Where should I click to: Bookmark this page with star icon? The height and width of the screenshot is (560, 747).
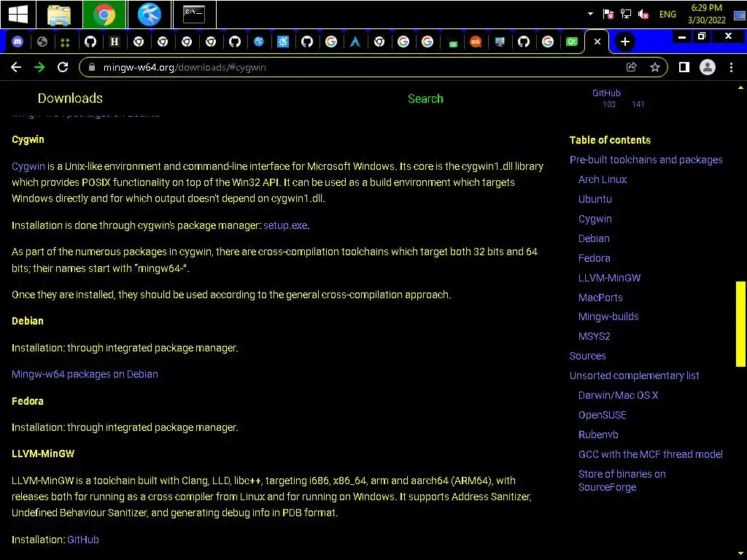coord(655,67)
